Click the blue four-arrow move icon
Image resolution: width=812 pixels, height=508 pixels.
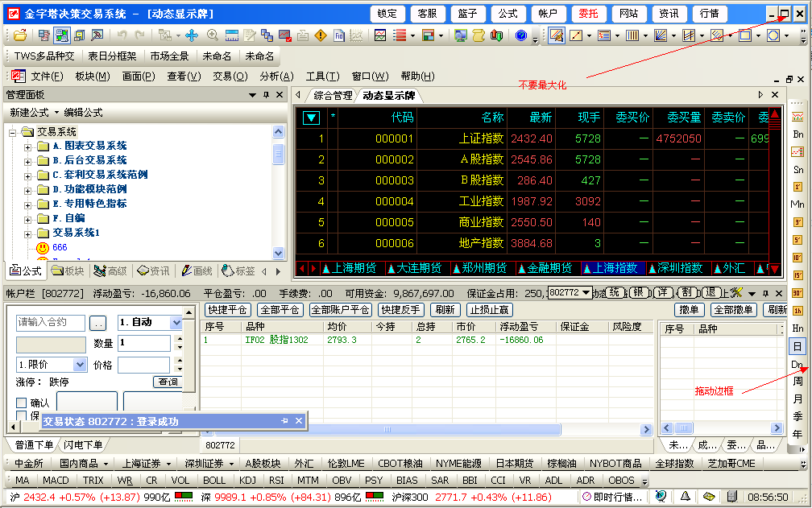(x=192, y=35)
